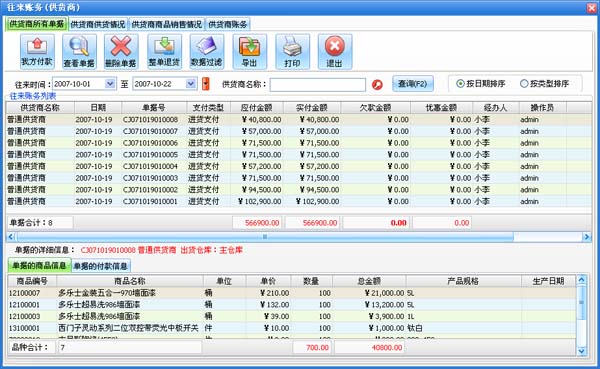Select row with document CJ071019010006
The height and width of the screenshot is (369, 600).
pos(298,143)
